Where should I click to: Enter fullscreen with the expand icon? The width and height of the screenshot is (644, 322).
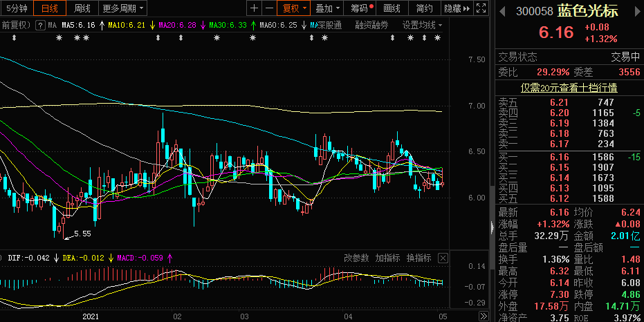click(x=481, y=8)
